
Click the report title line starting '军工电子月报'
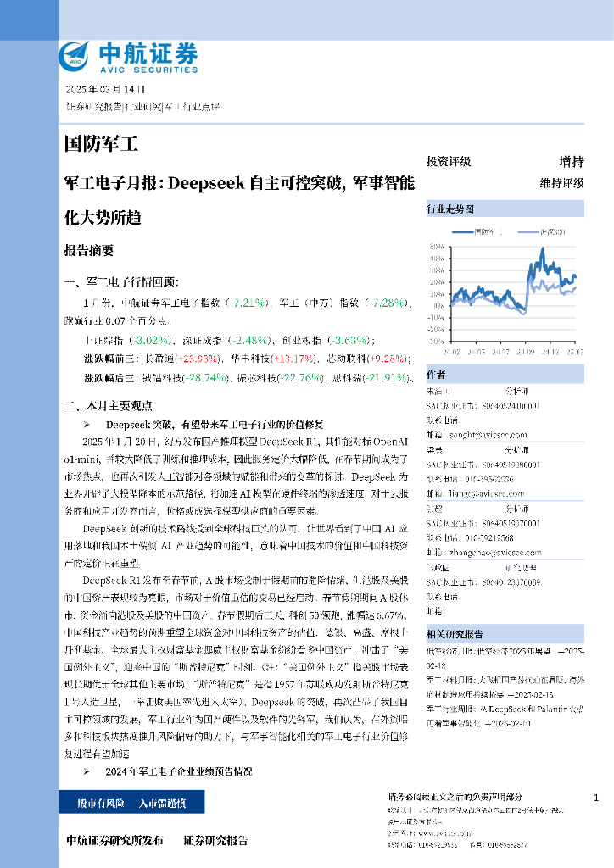pyautogui.click(x=239, y=183)
